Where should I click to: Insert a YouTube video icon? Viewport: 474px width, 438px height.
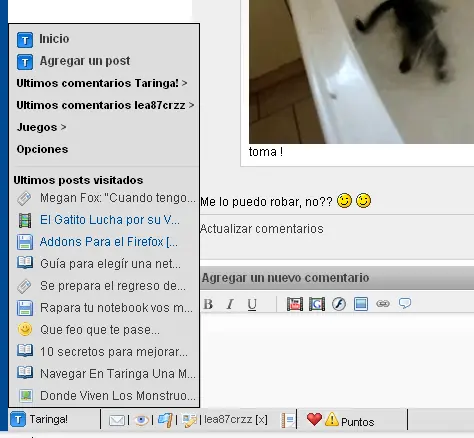tap(295, 304)
